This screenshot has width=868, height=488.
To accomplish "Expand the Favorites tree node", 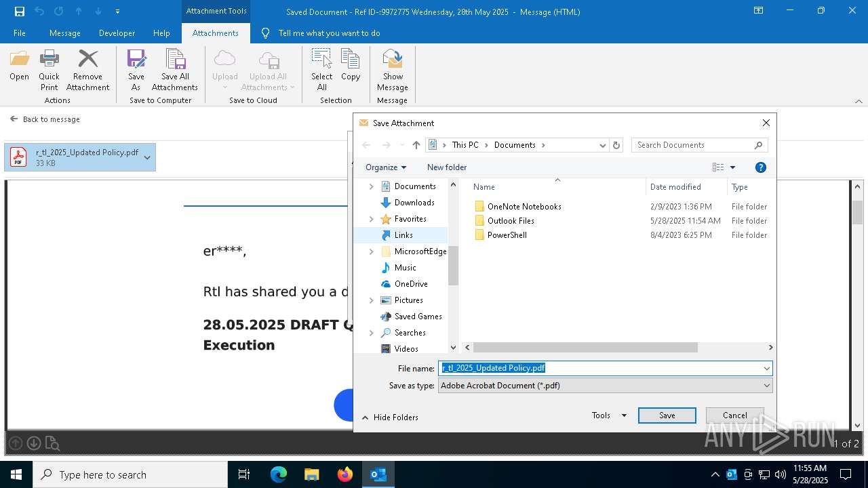I will [x=371, y=219].
